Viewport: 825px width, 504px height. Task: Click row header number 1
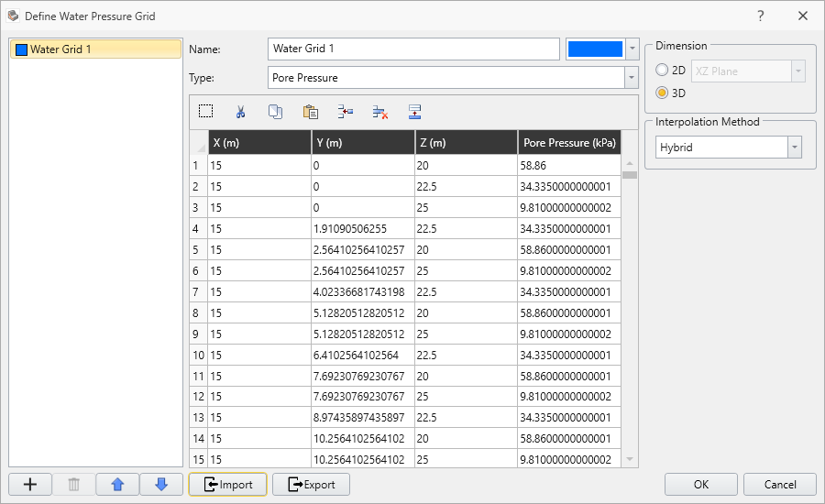pyautogui.click(x=199, y=165)
